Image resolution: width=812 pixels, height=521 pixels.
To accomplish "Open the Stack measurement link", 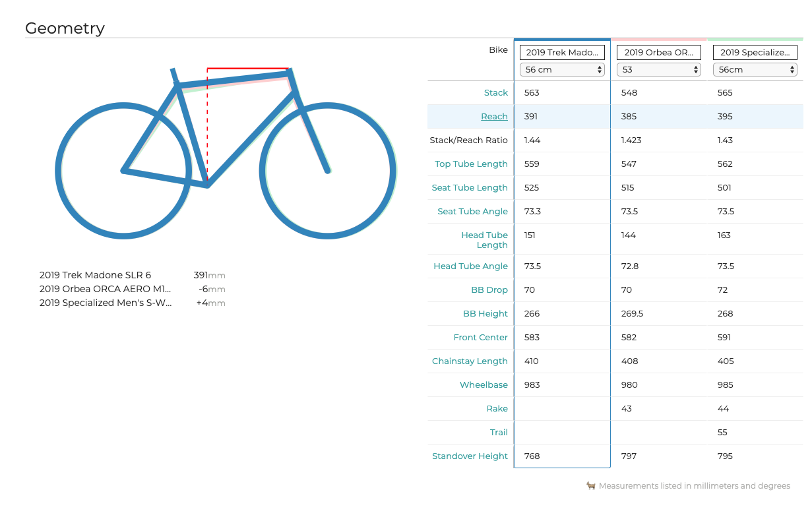I will coord(496,92).
